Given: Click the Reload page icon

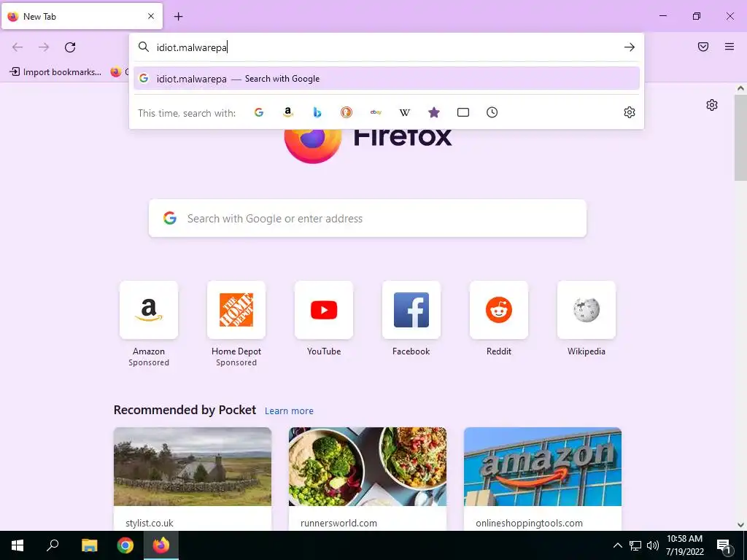Looking at the screenshot, I should point(70,47).
